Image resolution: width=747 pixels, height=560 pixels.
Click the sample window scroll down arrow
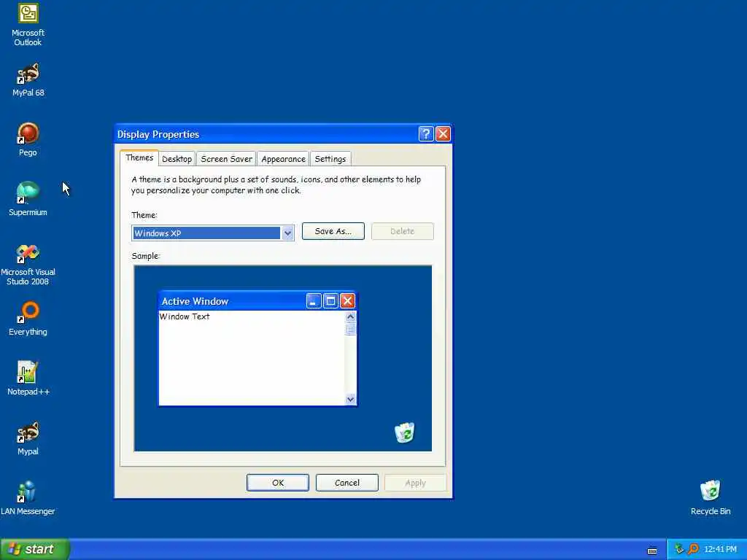pos(351,399)
